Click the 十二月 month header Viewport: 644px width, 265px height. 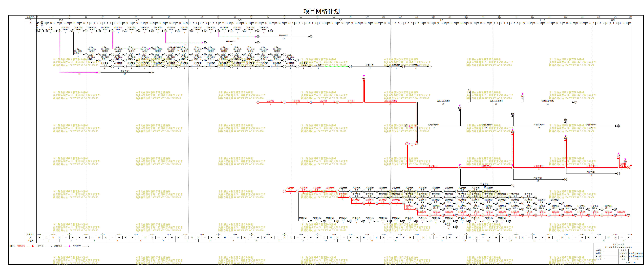[612, 20]
